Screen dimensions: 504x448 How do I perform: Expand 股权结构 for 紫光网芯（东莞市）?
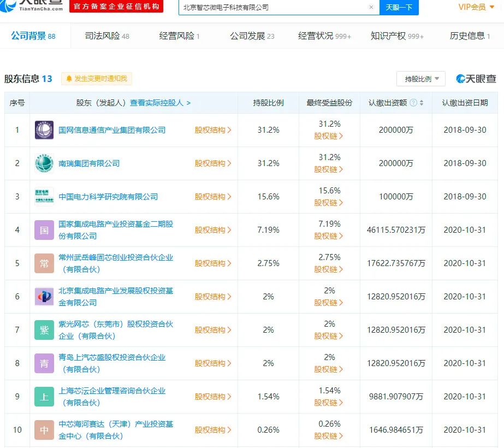tap(213, 330)
